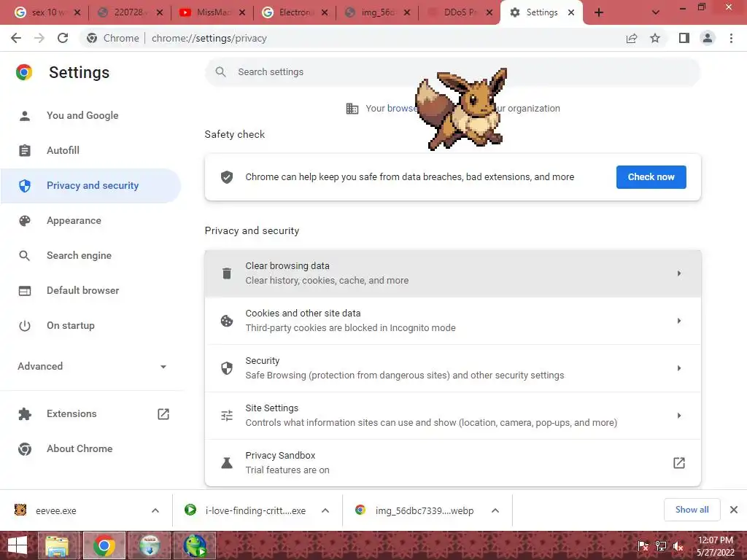Click the Privacy Sandbox flask icon
The width and height of the screenshot is (747, 560).
(x=227, y=463)
